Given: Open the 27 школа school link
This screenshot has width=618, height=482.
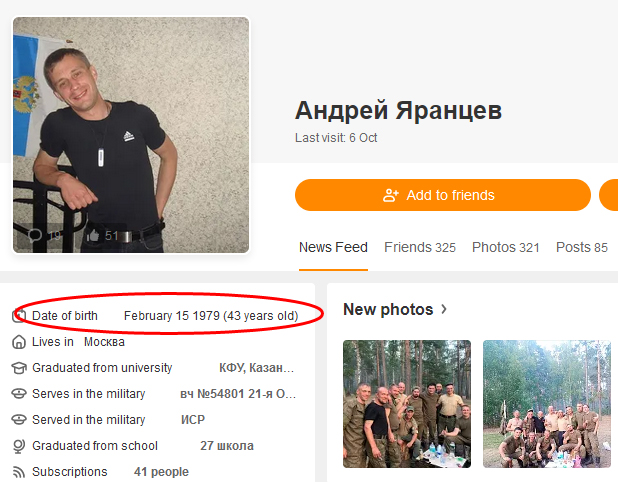Looking at the screenshot, I should pos(227,446).
